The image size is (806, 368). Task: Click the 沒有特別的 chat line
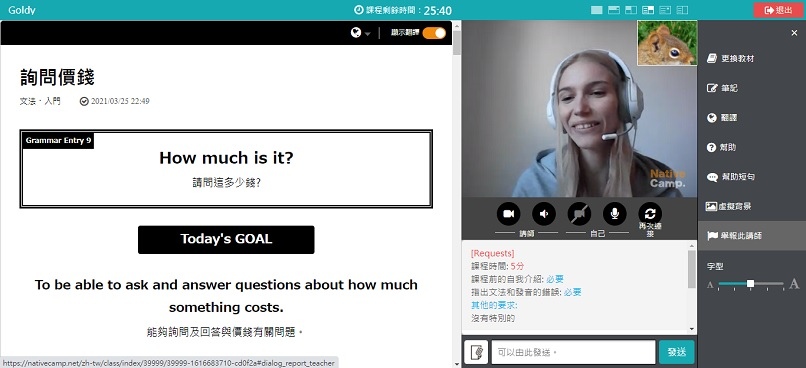(x=493, y=318)
